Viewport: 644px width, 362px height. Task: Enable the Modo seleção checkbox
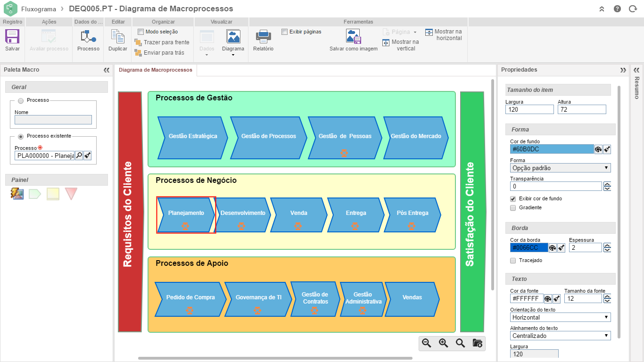140,32
